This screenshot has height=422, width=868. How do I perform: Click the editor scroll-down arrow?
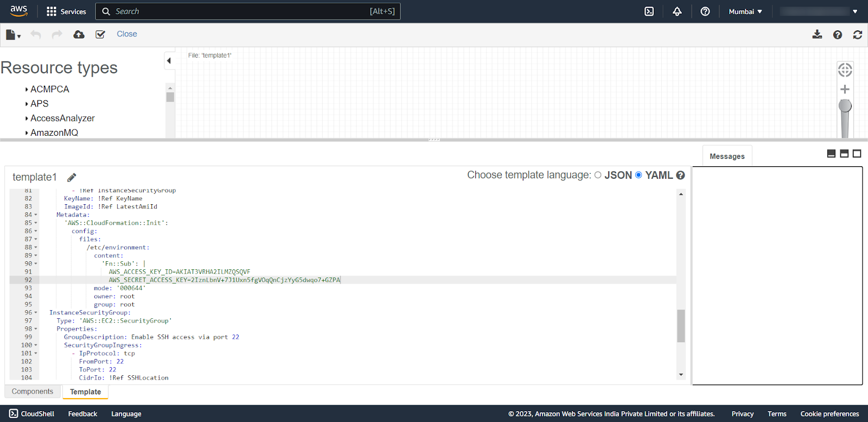coord(681,375)
